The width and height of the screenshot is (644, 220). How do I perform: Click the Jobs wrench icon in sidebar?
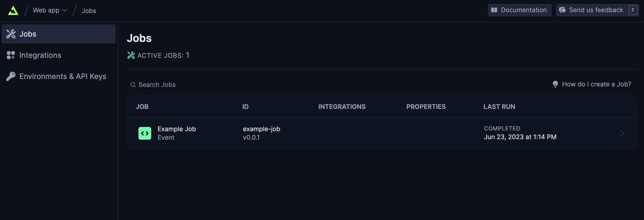coord(11,34)
